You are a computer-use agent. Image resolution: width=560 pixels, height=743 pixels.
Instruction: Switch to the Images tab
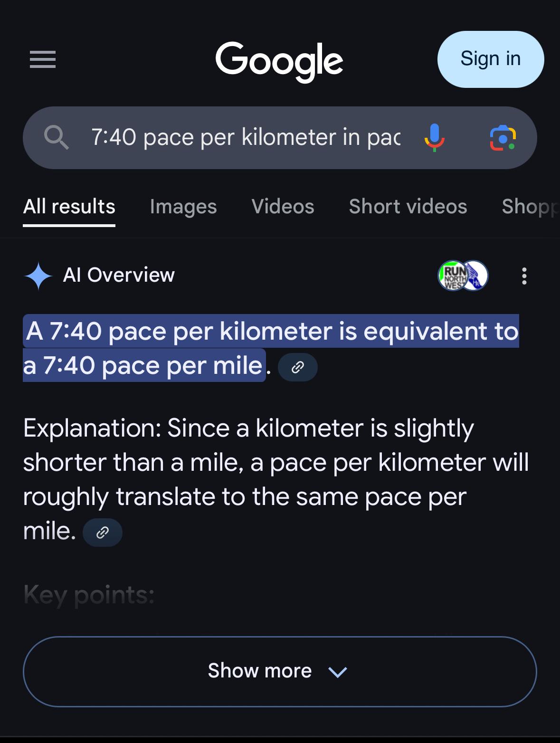tap(183, 207)
